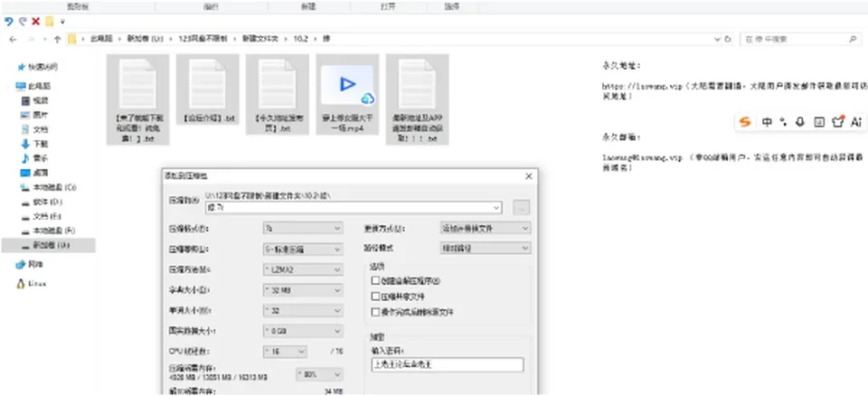
Task: Click the skin/shirt icon in IME toolbar
Action: (x=838, y=122)
